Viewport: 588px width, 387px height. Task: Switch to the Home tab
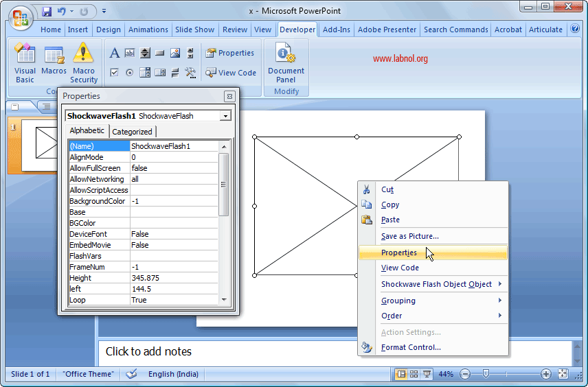51,30
